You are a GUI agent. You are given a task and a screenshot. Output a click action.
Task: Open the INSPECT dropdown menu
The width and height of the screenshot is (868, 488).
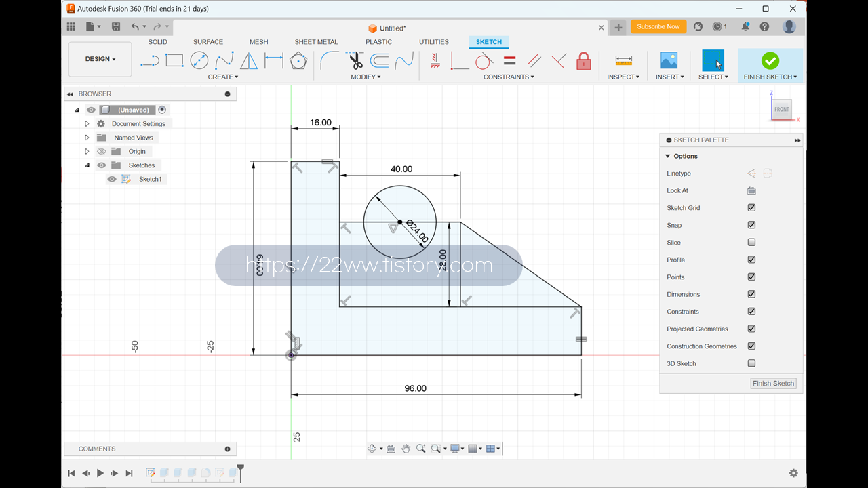623,77
